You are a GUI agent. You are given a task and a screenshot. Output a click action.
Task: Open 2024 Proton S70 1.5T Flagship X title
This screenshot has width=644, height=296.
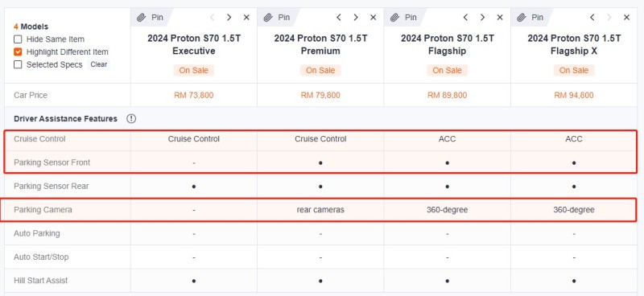tap(574, 45)
